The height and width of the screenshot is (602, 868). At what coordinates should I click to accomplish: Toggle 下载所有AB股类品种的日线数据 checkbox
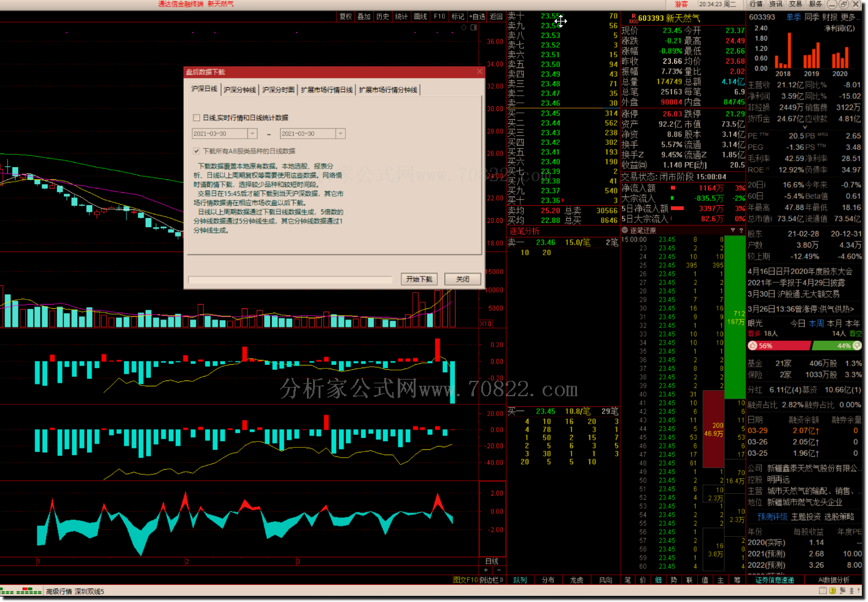click(x=196, y=150)
